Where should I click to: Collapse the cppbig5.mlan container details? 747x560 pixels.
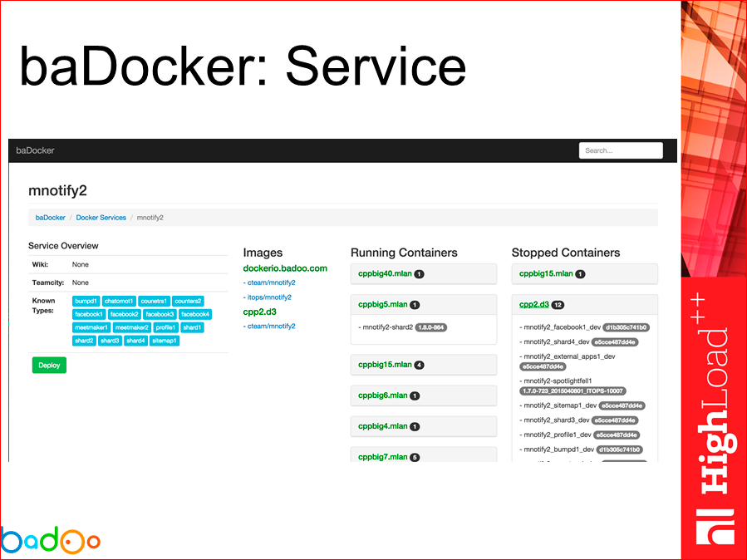tap(386, 304)
